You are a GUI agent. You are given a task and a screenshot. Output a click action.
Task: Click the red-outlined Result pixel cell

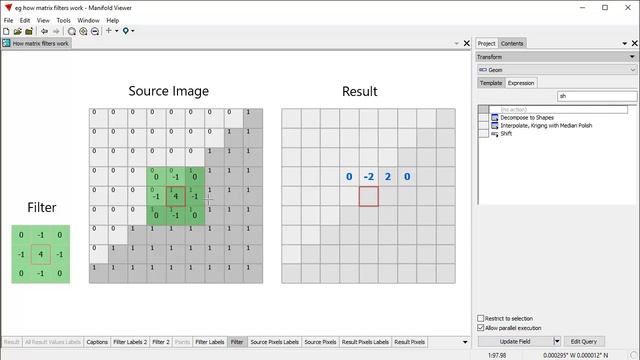(x=369, y=196)
